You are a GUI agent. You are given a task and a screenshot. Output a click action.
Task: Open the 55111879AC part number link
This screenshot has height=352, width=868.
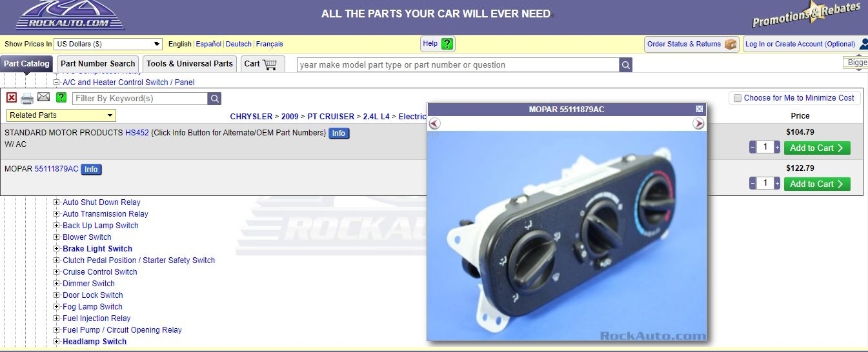click(57, 169)
